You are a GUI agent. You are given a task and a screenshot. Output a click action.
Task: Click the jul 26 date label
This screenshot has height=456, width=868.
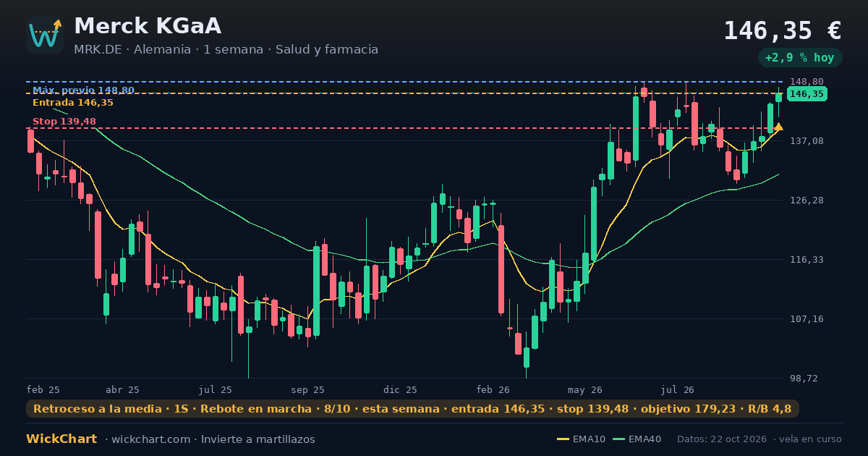678,389
